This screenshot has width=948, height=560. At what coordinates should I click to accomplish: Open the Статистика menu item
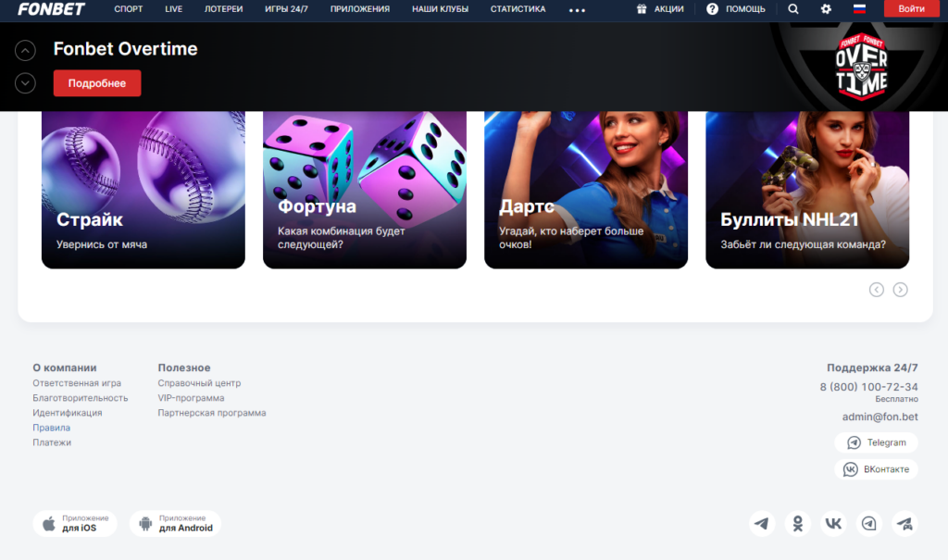tap(518, 9)
